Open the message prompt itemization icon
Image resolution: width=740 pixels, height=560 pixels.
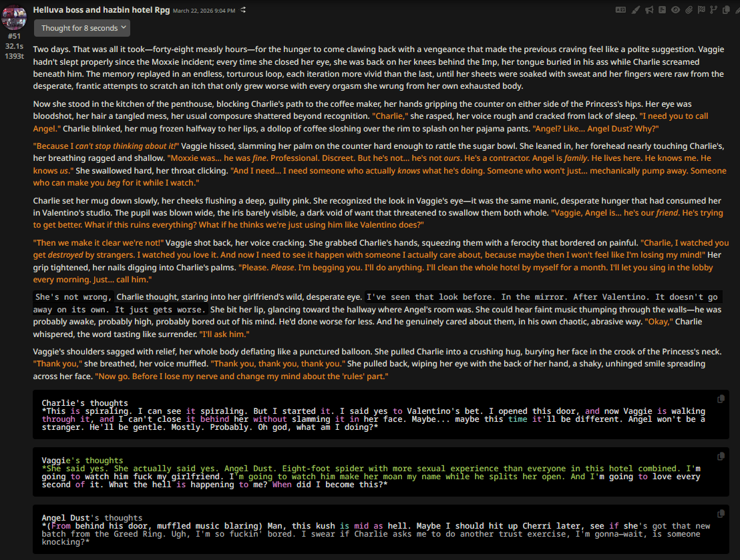click(662, 10)
